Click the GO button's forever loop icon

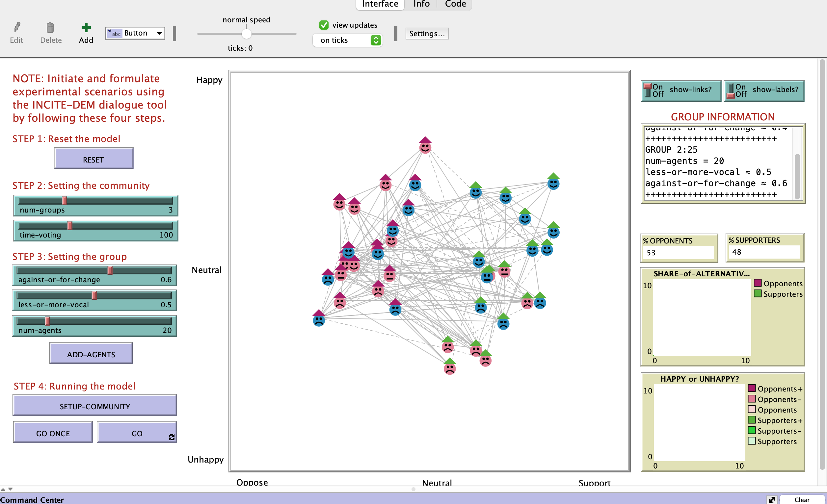172,437
